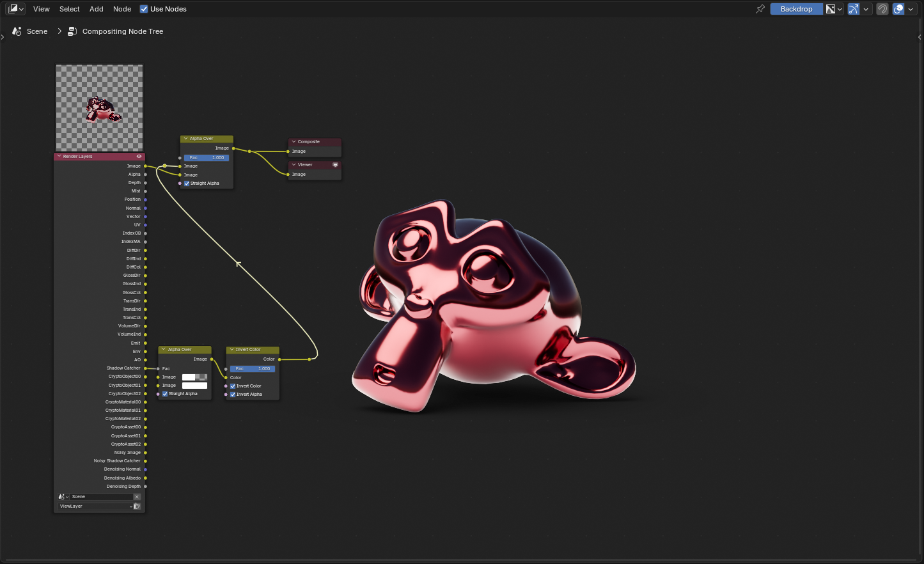Click first Image color swatch on lower Alpha Over
924x564 pixels.
(x=194, y=377)
